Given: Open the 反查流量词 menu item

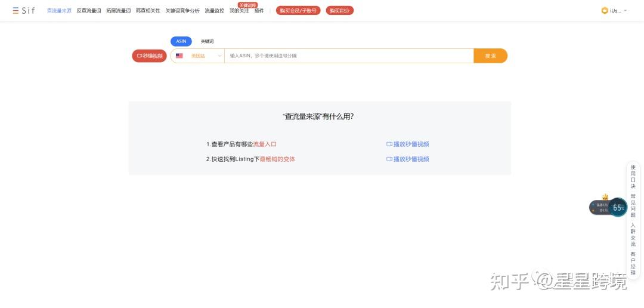Looking at the screenshot, I should (x=89, y=11).
